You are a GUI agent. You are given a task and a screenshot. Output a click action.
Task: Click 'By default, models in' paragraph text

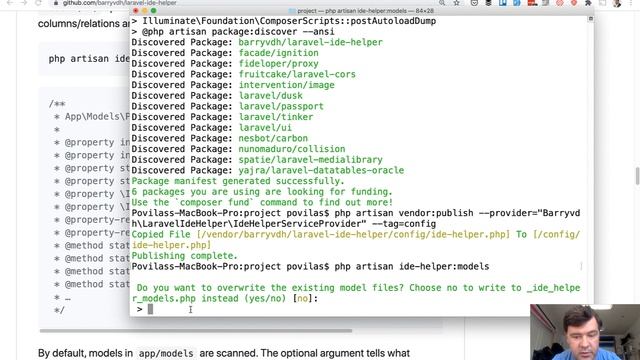point(85,353)
